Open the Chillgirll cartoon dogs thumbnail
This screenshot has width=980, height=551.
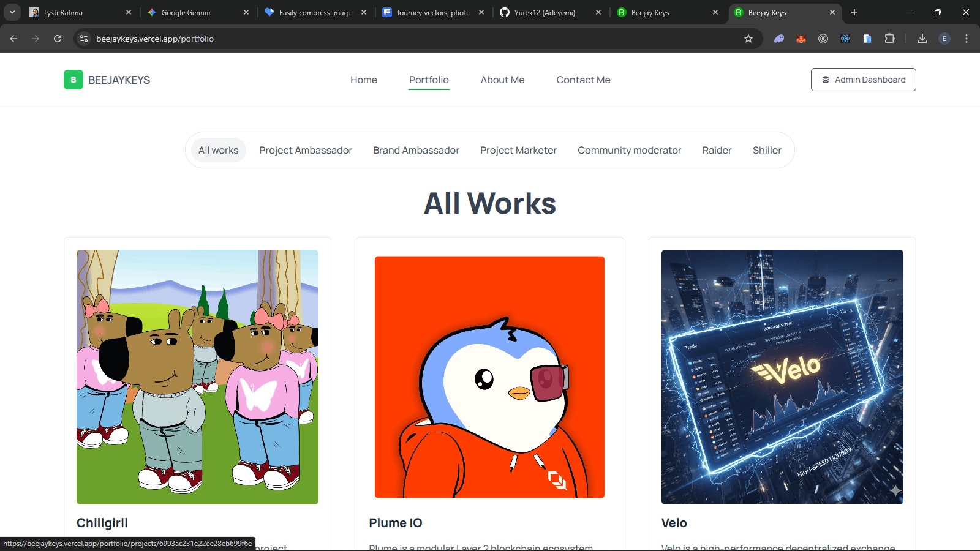(x=197, y=377)
